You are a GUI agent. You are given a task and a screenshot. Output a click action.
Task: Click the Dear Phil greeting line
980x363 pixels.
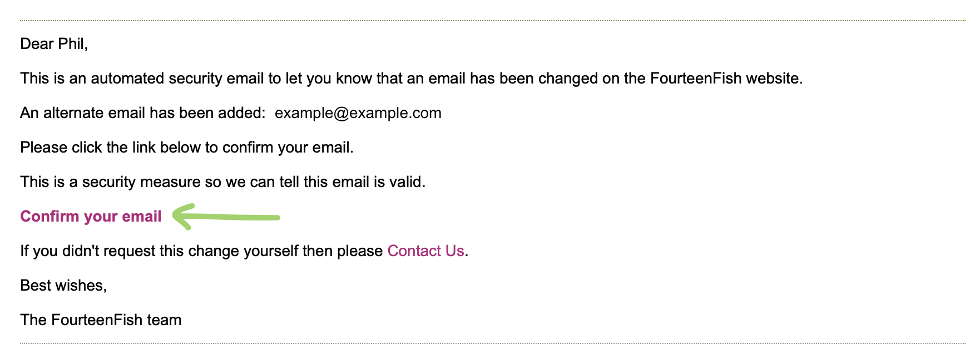[54, 44]
